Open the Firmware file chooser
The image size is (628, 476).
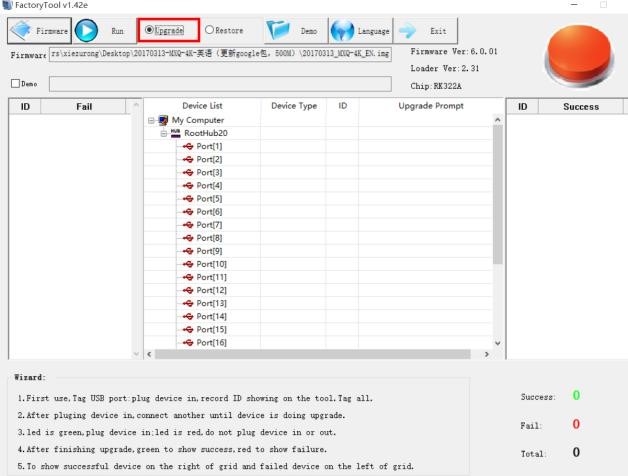[39, 30]
